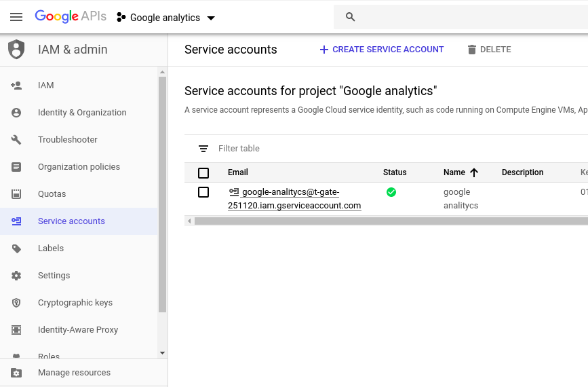Screen dimensions: 588x387
Task: Click the Name sort ascending arrow
Action: [x=474, y=172]
